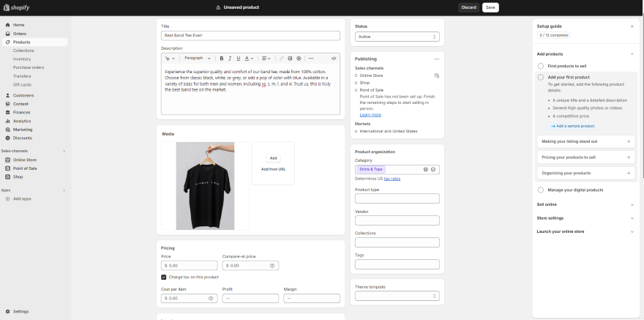Viewport: 644px width, 320px height.
Task: Expand the Sell online section
Action: [x=632, y=204]
